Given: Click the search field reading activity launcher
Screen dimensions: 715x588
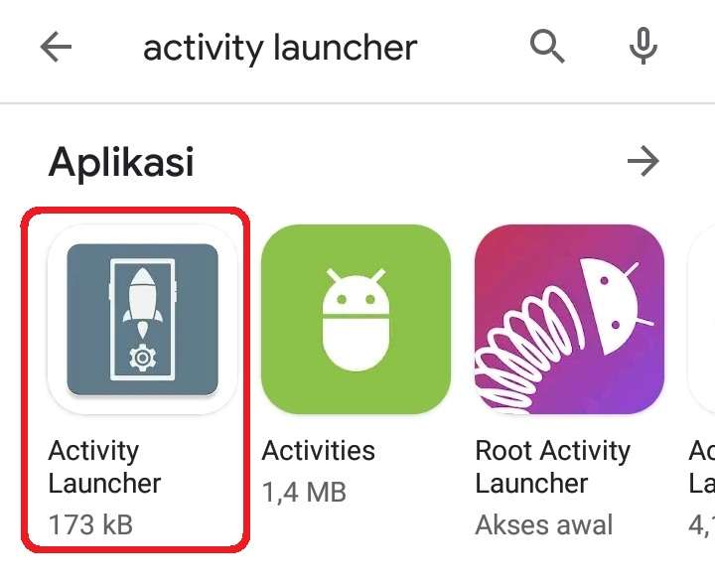Looking at the screenshot, I should 280,49.
